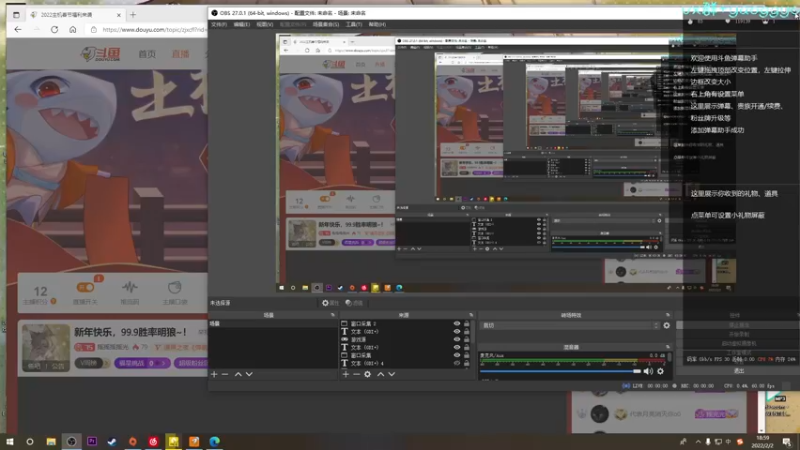Show hidden system tray icons
The height and width of the screenshot is (450, 800).
coord(698,442)
